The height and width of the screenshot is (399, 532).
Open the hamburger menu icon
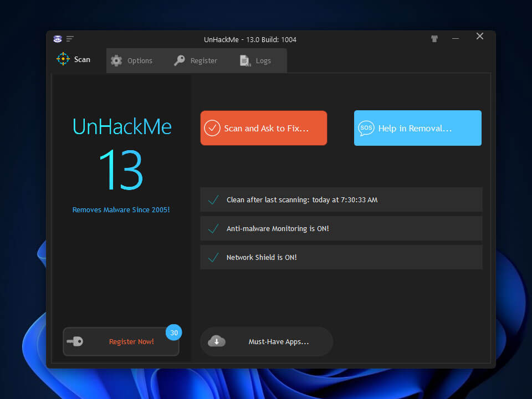tap(70, 39)
